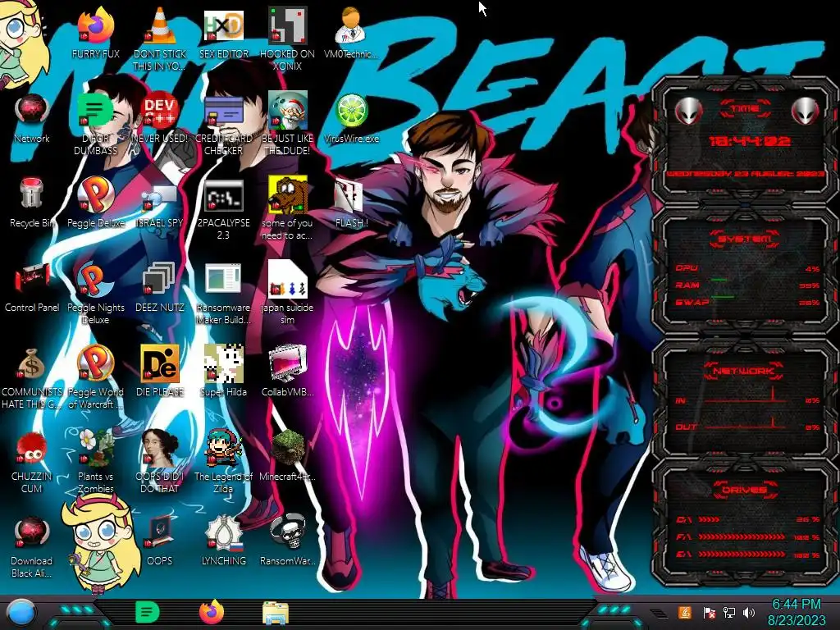Image resolution: width=840 pixels, height=630 pixels.
Task: Open the Ransomware Maker Build icon
Action: tap(223, 279)
